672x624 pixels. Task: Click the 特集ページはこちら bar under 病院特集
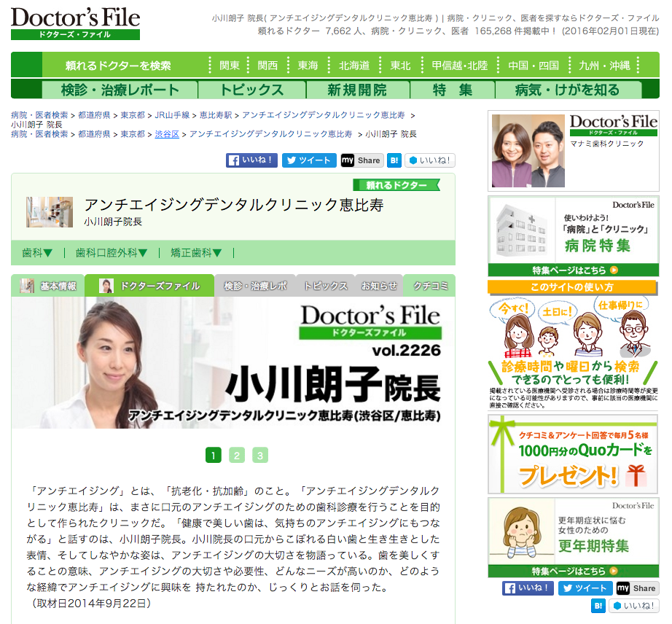point(574,270)
